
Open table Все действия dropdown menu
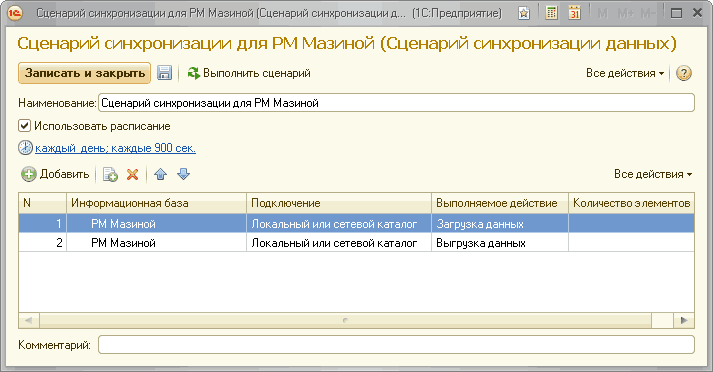[653, 174]
